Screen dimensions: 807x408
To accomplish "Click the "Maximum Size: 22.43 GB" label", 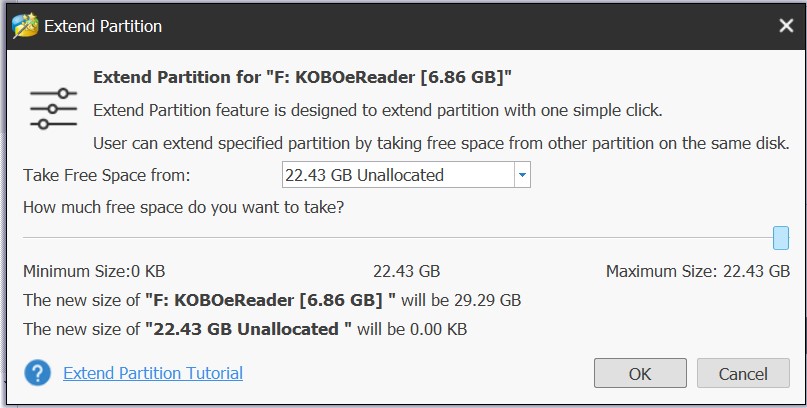I will click(x=698, y=271).
